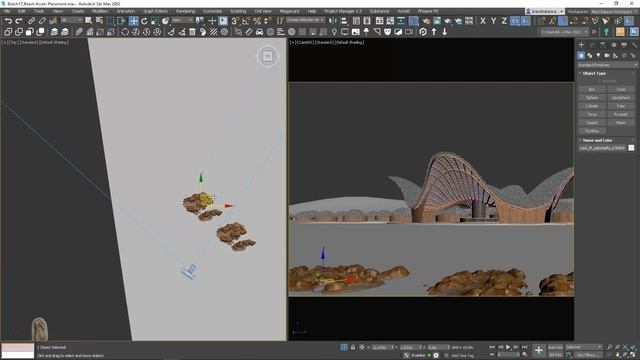Click the Zoom Extents All icon

pos(633,347)
